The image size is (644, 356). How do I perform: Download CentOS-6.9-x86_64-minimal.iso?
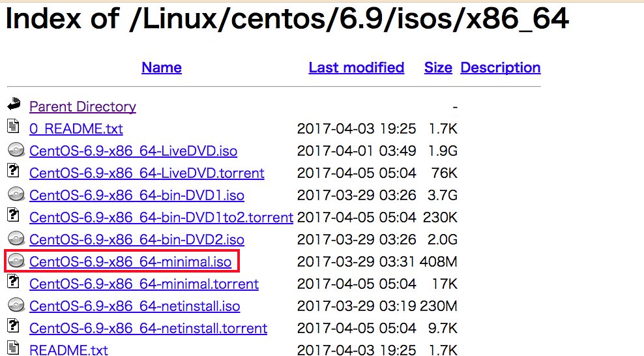pyautogui.click(x=130, y=261)
